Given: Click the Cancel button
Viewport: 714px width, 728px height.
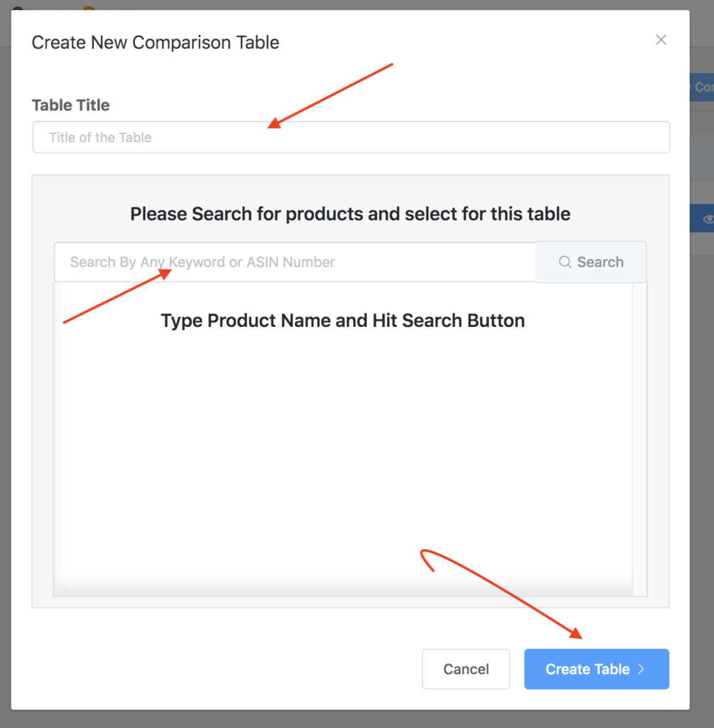Looking at the screenshot, I should (466, 669).
